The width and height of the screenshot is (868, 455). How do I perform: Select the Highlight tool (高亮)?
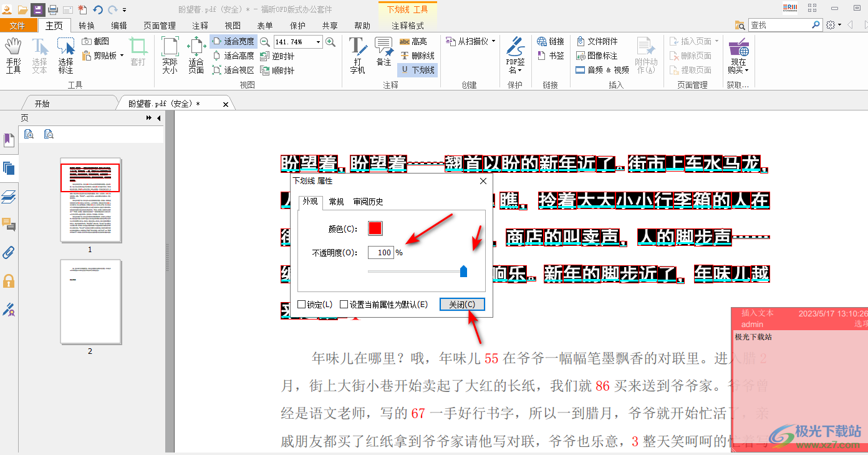click(x=413, y=41)
